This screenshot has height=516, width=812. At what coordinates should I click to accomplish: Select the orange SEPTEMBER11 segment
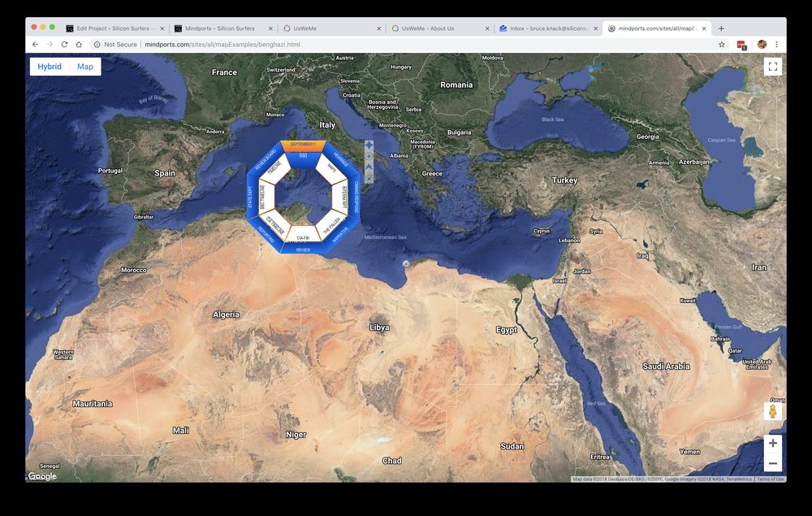pyautogui.click(x=303, y=145)
